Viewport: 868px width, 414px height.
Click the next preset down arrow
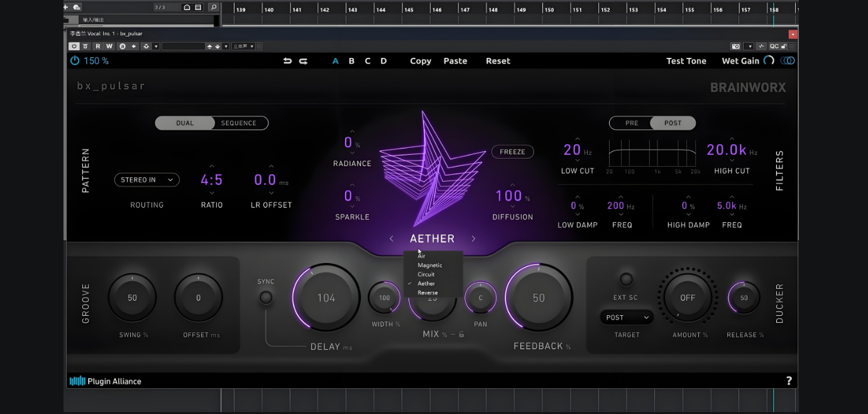217,47
